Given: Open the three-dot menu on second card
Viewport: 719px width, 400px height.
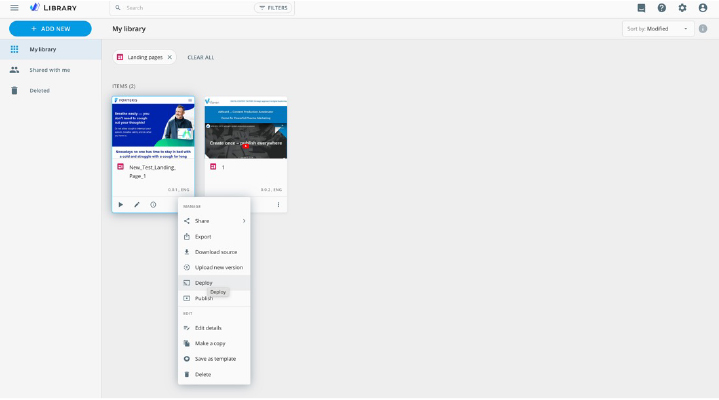Looking at the screenshot, I should pyautogui.click(x=278, y=204).
